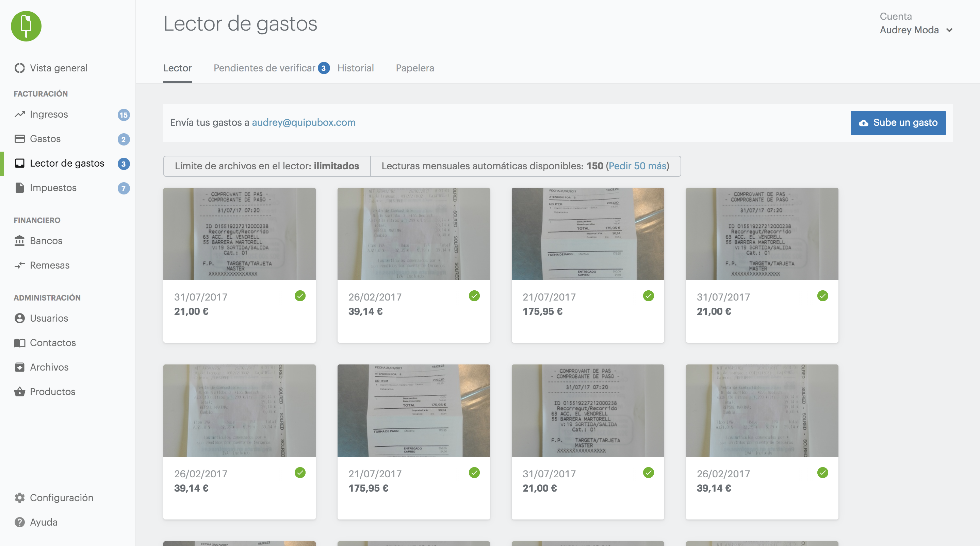
Task: Go to the Gastos section
Action: pos(45,139)
